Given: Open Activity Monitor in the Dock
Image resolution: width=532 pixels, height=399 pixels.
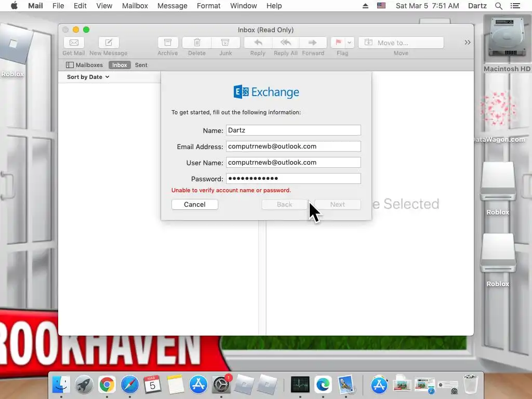Looking at the screenshot, I should [300, 385].
